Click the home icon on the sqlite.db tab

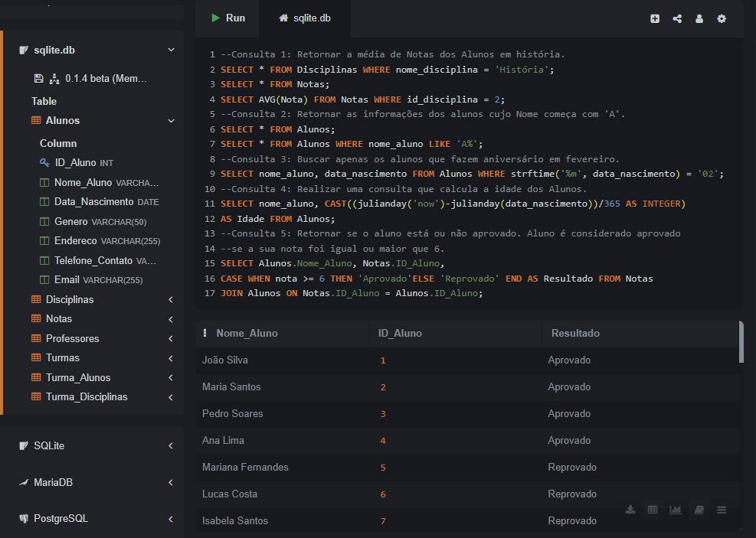283,18
